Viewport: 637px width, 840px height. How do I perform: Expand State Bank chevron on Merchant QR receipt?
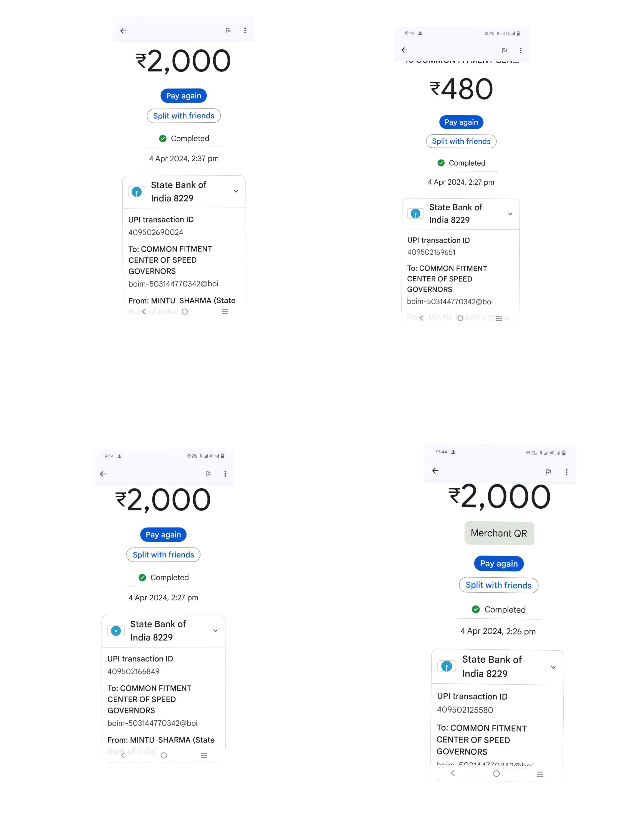[x=553, y=667]
